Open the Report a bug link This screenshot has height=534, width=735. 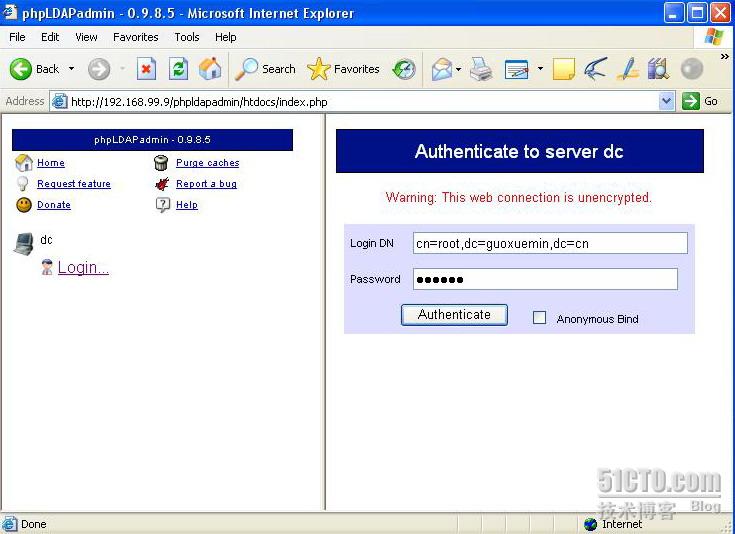[x=206, y=184]
